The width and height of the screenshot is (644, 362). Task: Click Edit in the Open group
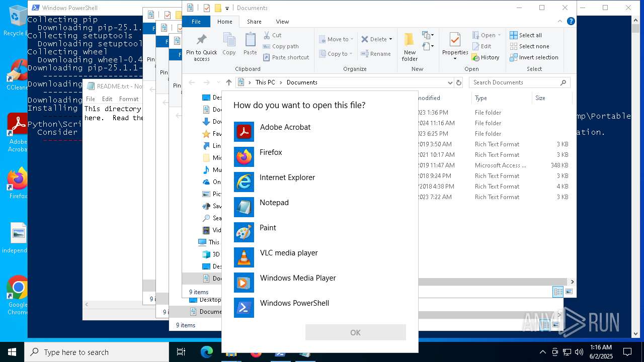click(x=481, y=46)
